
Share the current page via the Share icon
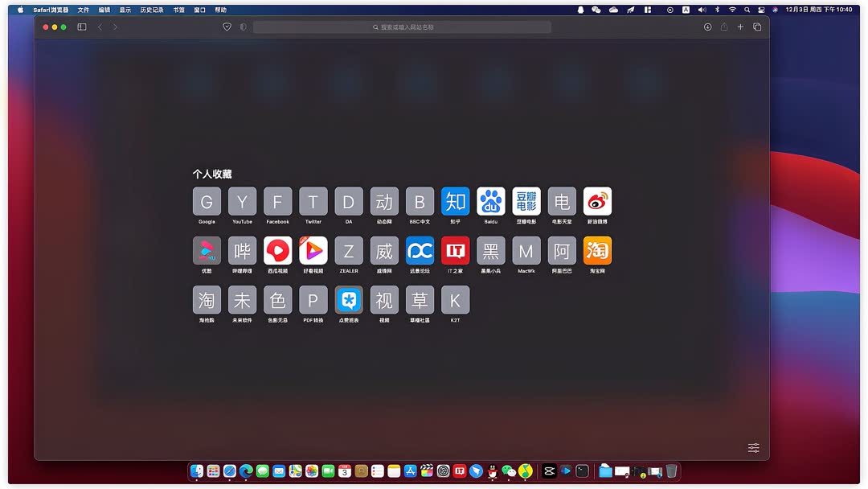pos(723,27)
